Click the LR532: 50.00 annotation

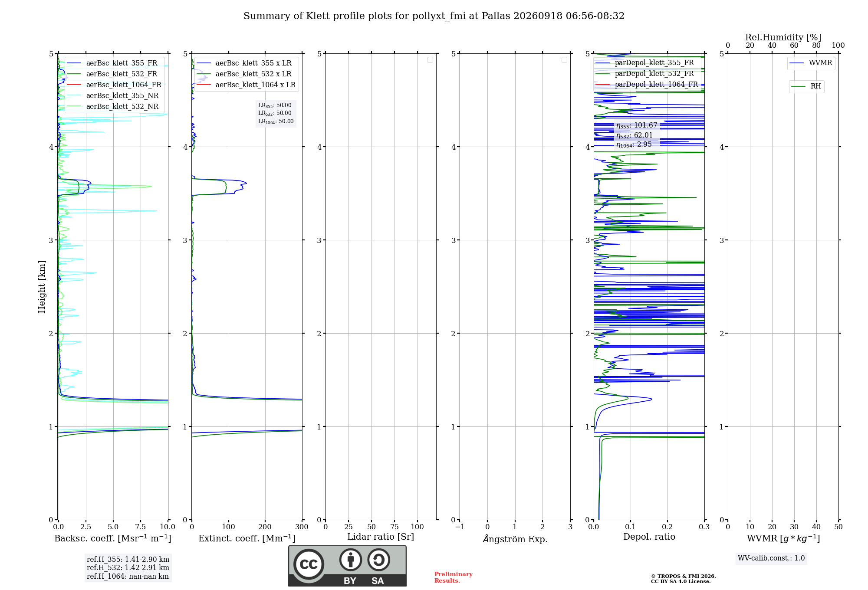(x=275, y=113)
